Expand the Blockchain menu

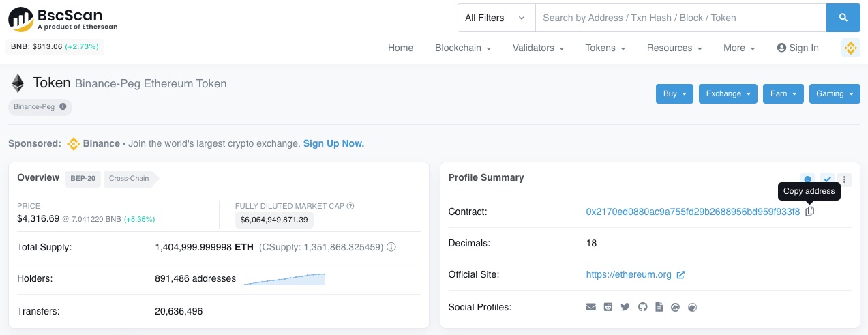[464, 48]
